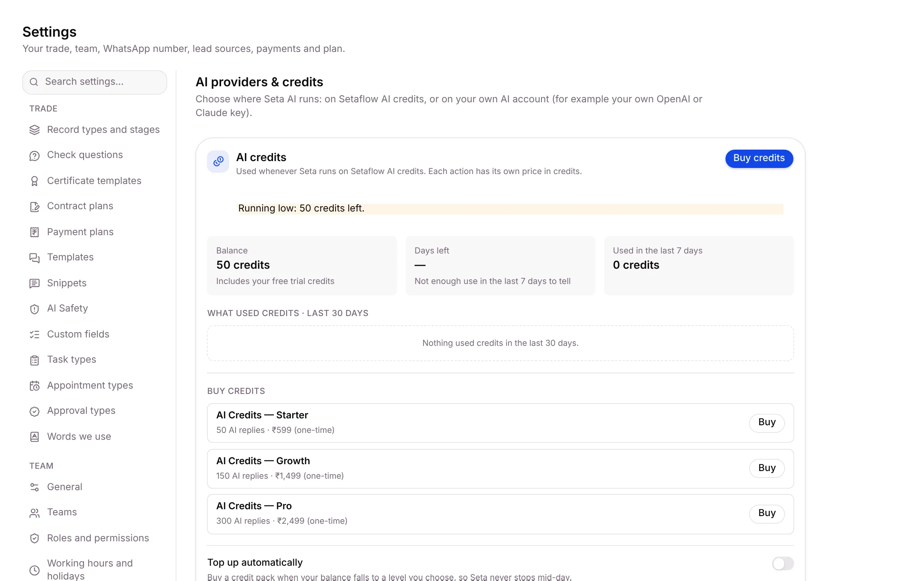Viewport: 924px width, 581px height.
Task: Click the Words we use book icon
Action: [34, 437]
